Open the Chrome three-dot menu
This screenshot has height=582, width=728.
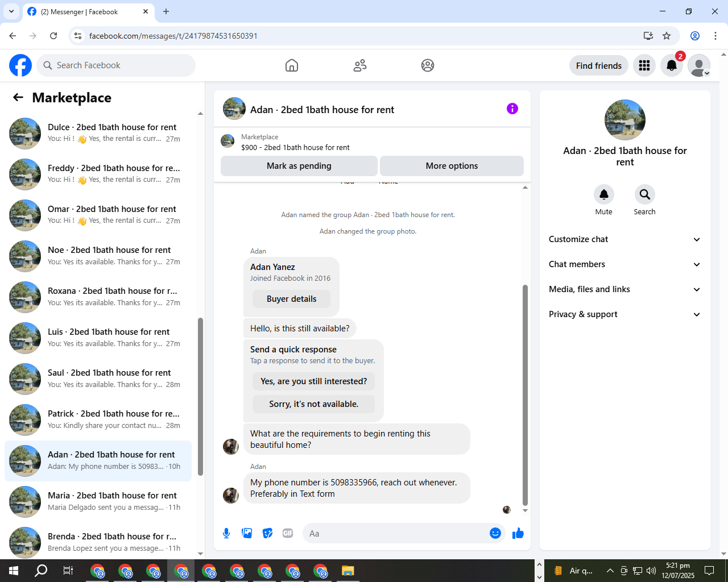point(715,36)
